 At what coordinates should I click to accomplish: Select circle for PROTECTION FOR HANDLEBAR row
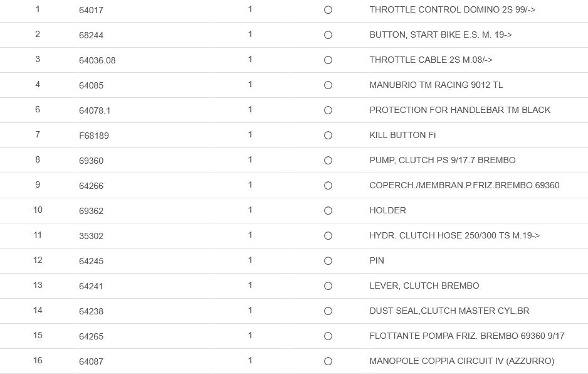coord(328,110)
